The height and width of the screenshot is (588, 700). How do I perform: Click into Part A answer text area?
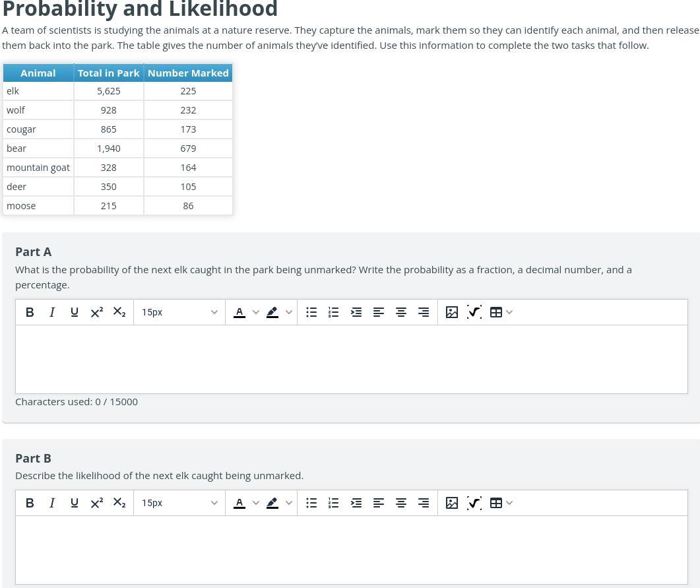[352, 360]
